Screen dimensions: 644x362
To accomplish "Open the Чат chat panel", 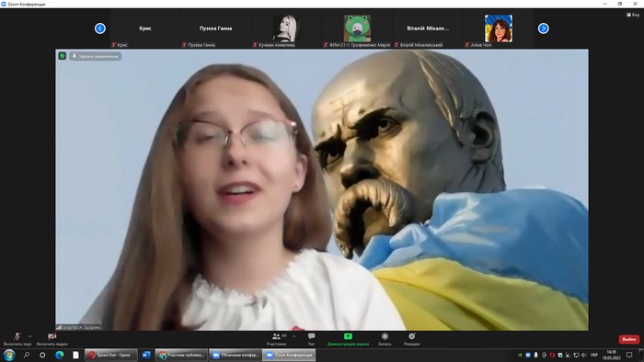I will click(x=311, y=339).
